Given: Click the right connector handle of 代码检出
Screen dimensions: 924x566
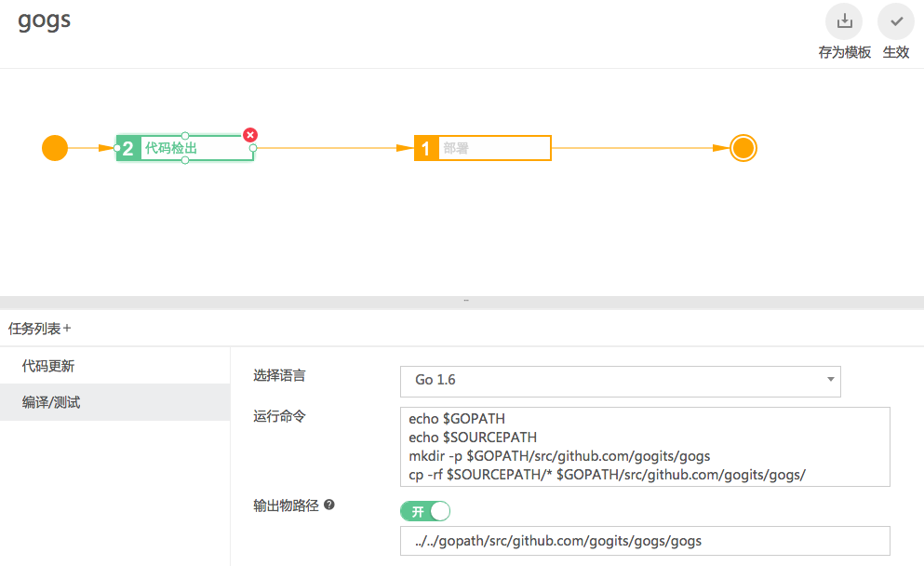Looking at the screenshot, I should [253, 148].
